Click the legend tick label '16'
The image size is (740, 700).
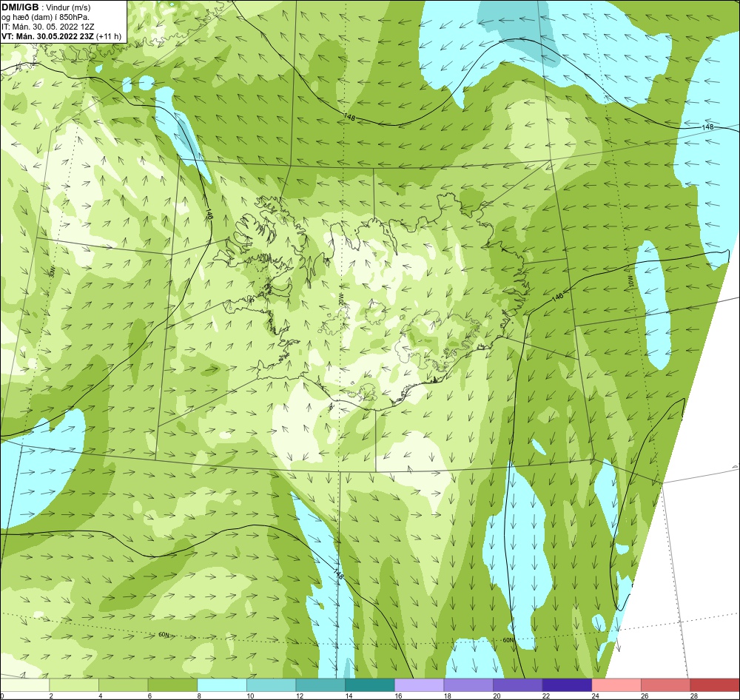(x=398, y=696)
